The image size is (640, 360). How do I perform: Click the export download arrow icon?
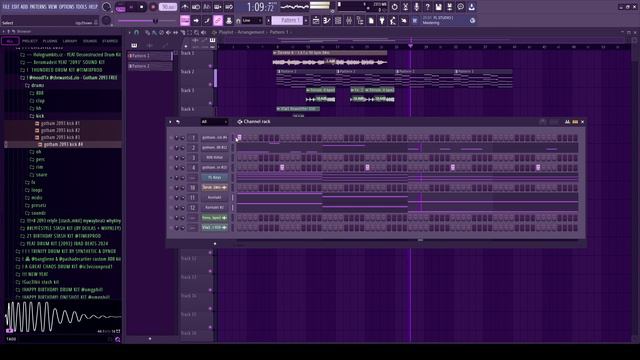pos(471,7)
